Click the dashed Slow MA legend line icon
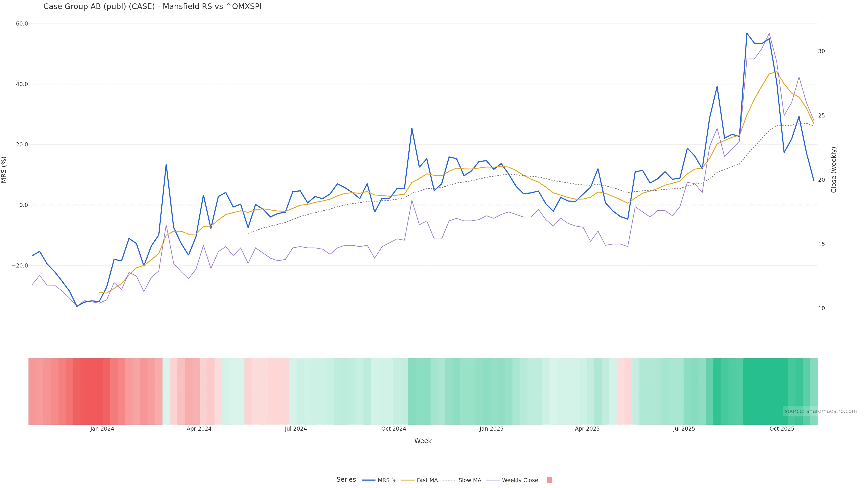Viewport: 868px width, 488px height. [449, 480]
